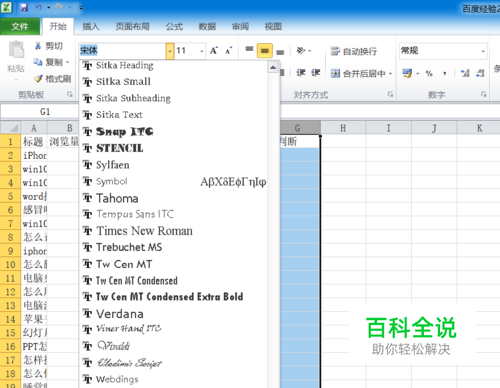Choose Stencil from the font list
Screen dimensions: 500x388
click(x=173, y=148)
